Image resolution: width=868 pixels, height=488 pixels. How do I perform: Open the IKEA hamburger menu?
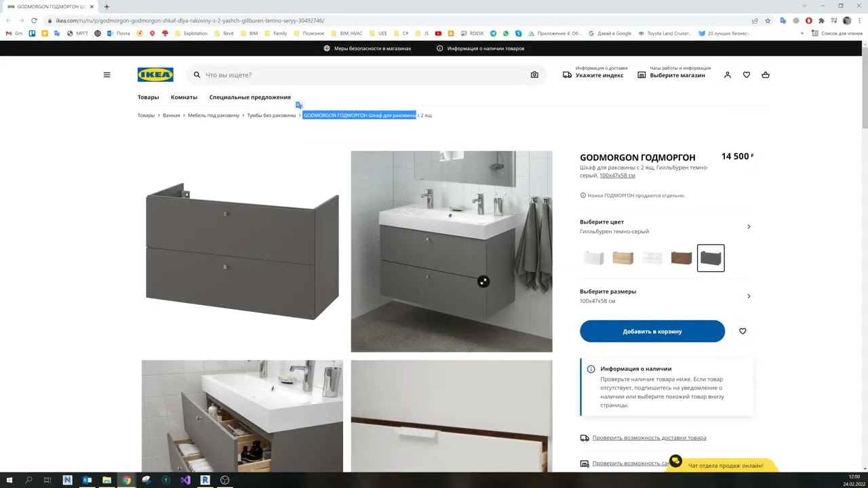[x=106, y=75]
